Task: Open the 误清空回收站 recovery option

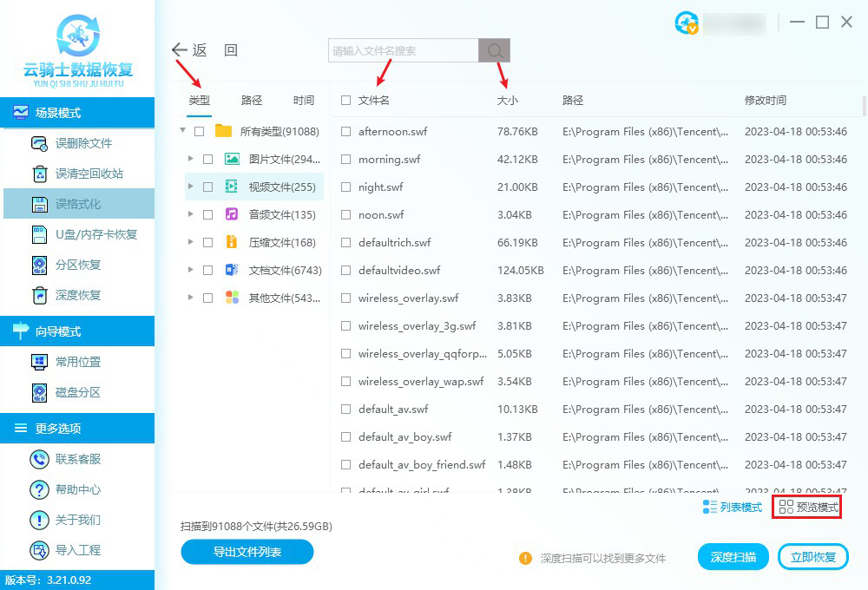Action: (39, 174)
